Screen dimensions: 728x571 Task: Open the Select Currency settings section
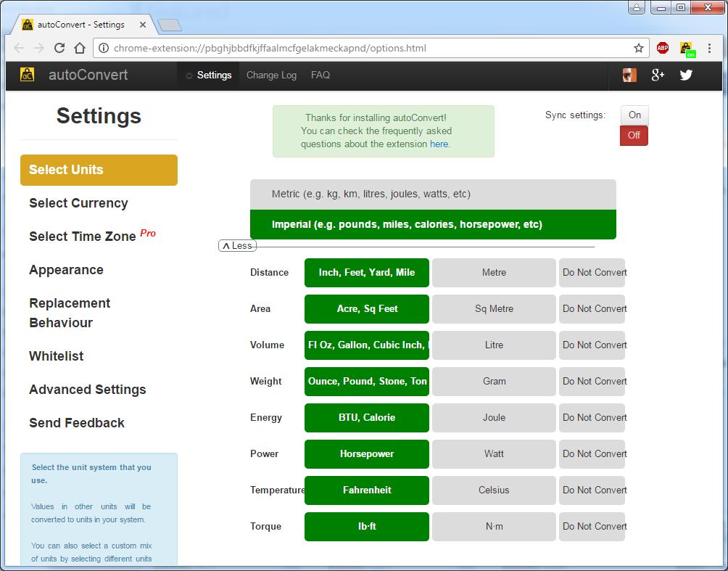pyautogui.click(x=78, y=203)
